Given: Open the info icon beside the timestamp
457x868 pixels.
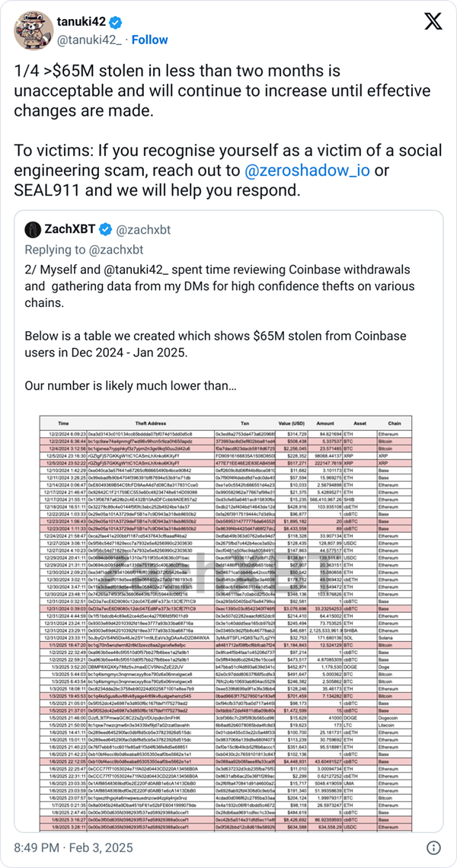Looking at the screenshot, I should (x=433, y=847).
